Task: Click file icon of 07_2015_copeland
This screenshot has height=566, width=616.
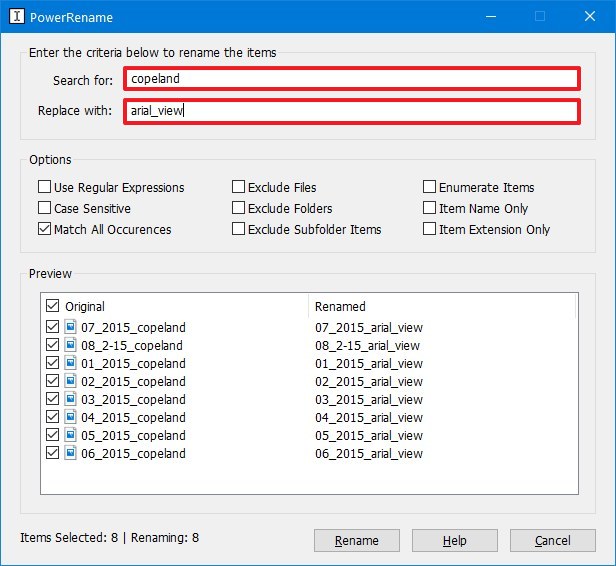Action: pyautogui.click(x=70, y=327)
